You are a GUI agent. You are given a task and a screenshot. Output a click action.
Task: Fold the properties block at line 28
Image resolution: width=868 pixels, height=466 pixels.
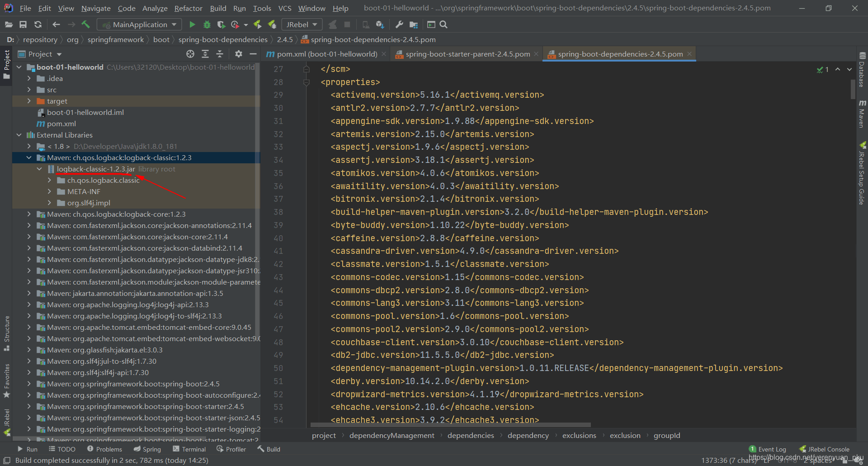(x=307, y=82)
